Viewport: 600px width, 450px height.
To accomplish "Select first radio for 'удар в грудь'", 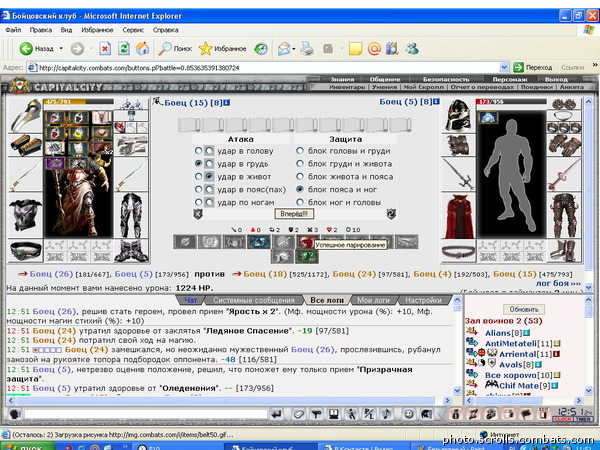I will point(198,163).
